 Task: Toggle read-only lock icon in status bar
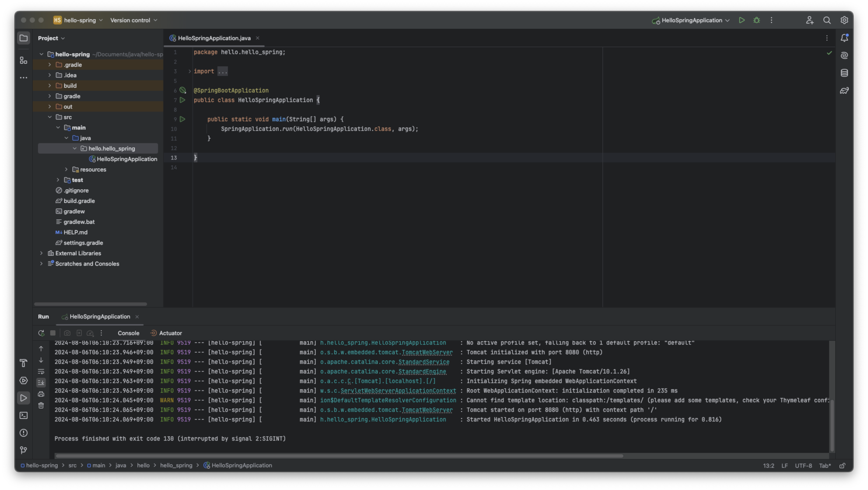coord(842,466)
